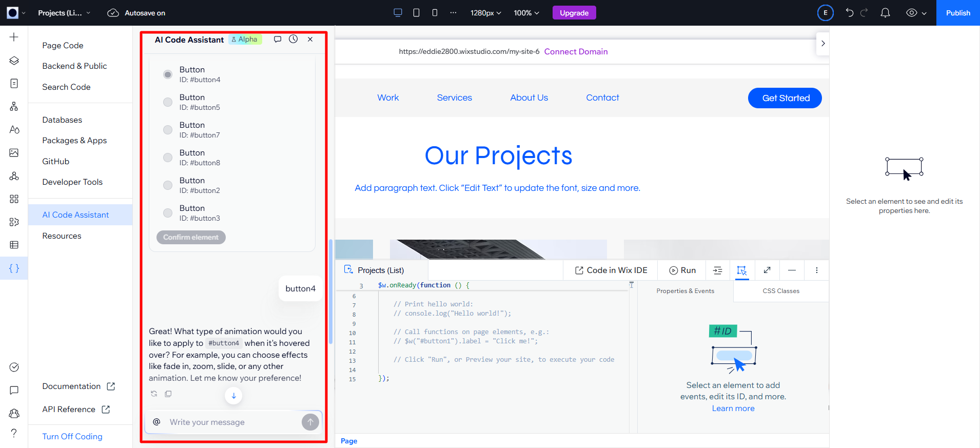
Task: Select the #button8 radio option
Action: [x=167, y=158]
